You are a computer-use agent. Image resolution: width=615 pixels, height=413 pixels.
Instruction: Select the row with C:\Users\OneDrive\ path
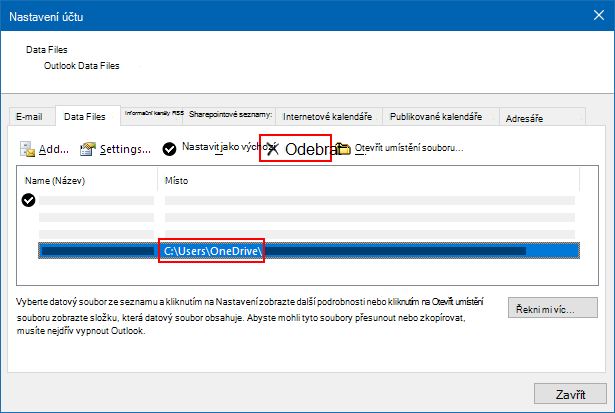pyautogui.click(x=309, y=251)
